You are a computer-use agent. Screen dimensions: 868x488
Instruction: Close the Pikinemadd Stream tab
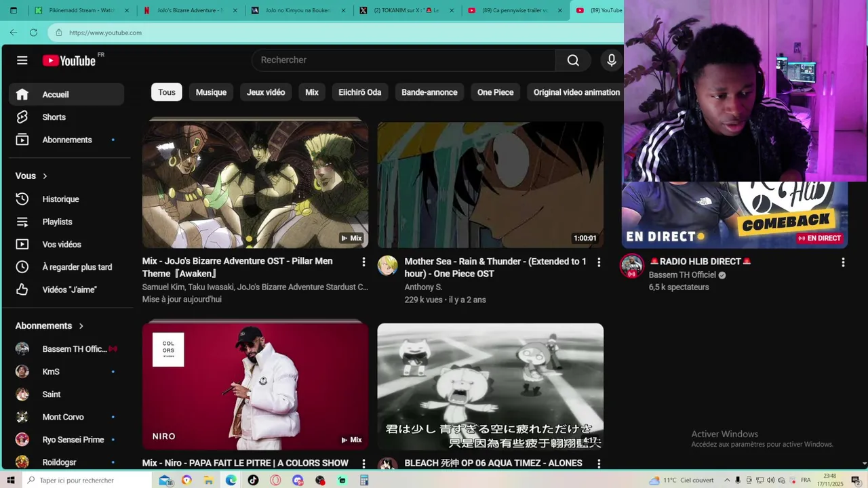tap(128, 10)
